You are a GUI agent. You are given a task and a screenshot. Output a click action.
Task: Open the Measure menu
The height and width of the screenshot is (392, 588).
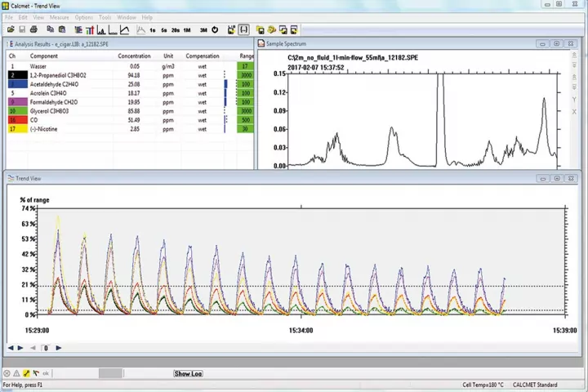[x=59, y=17]
